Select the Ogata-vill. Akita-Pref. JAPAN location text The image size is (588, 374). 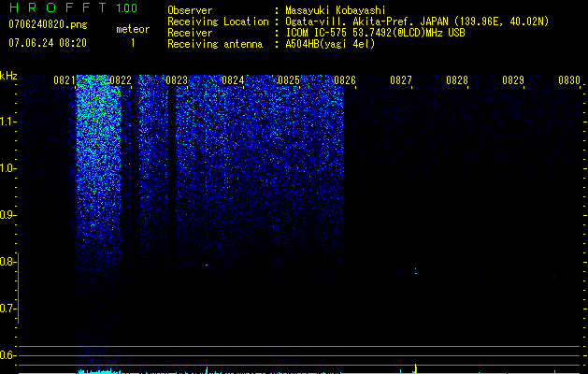pyautogui.click(x=417, y=22)
